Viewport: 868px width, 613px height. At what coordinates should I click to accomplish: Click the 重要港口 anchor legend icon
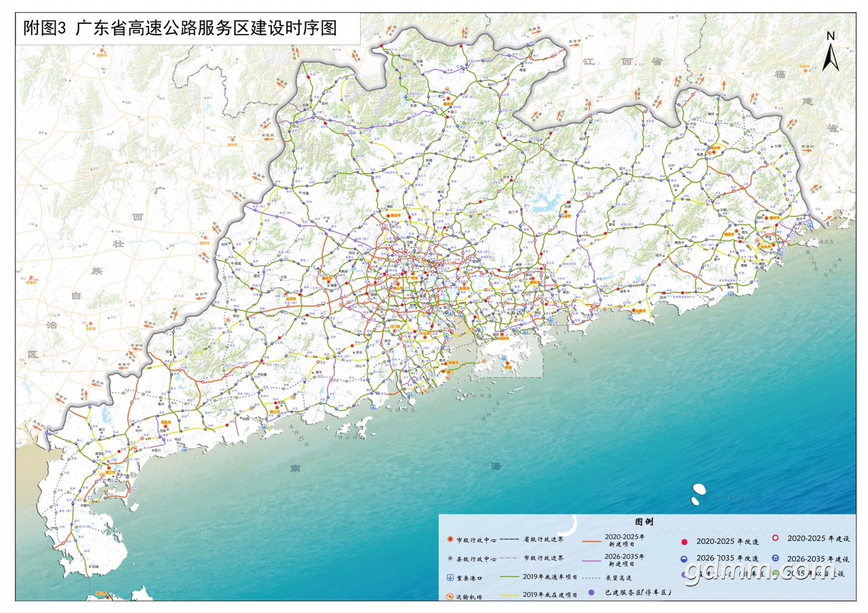450,578
